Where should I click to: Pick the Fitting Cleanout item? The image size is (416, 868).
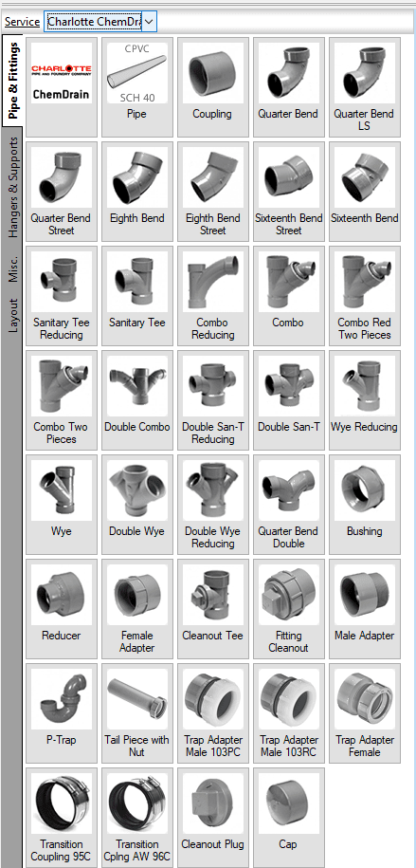click(288, 609)
